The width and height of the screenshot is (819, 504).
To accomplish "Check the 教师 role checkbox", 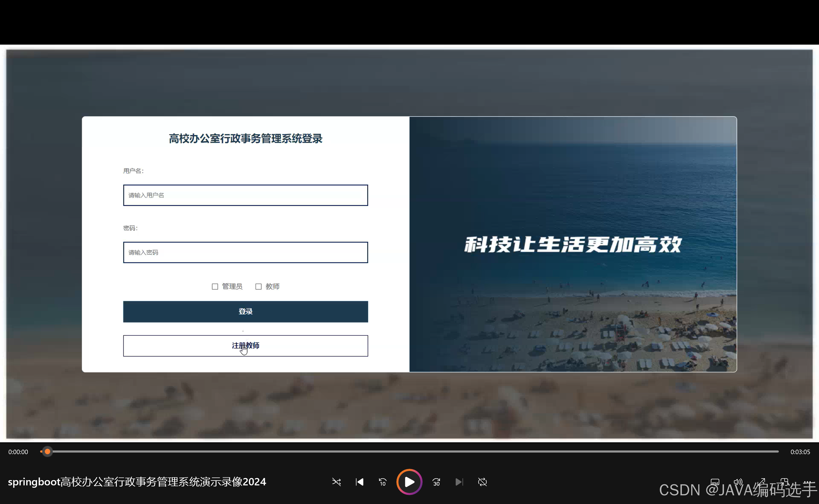I will (x=259, y=286).
